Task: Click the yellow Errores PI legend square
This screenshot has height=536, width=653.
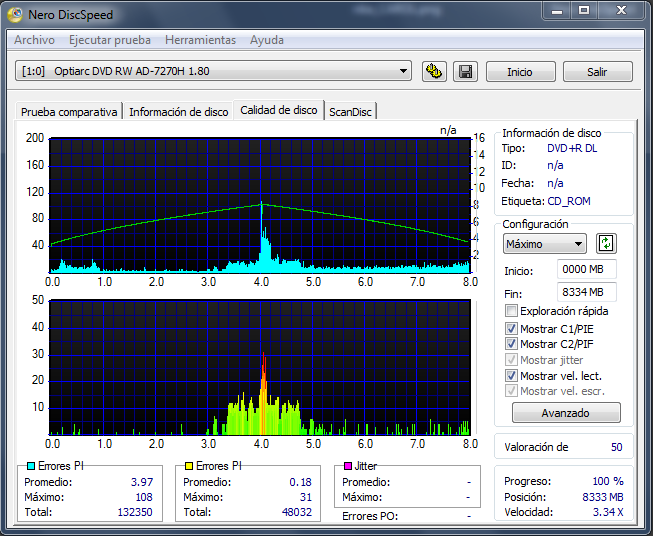Action: tap(187, 466)
